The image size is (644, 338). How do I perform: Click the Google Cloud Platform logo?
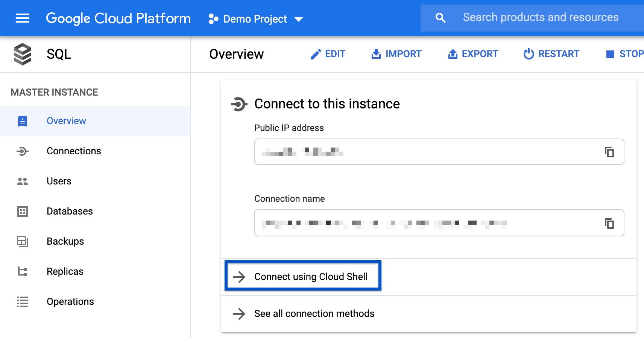[118, 18]
